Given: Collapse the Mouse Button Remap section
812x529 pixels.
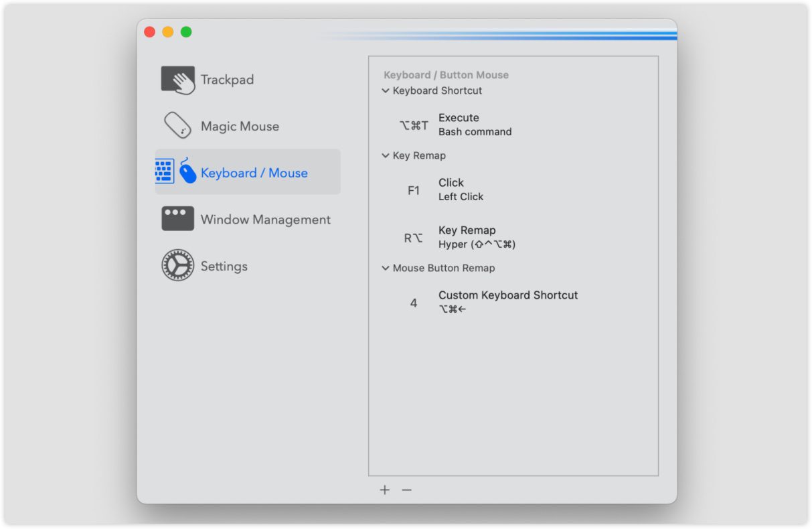Looking at the screenshot, I should click(x=386, y=268).
